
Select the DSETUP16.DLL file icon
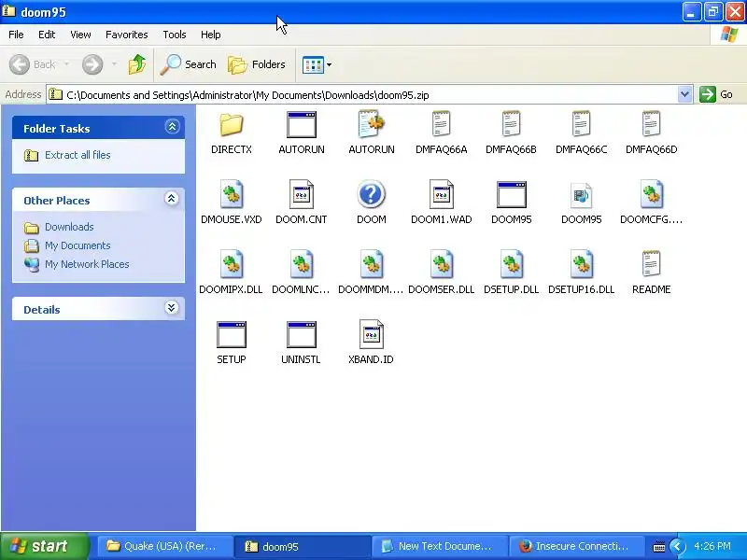point(581,264)
